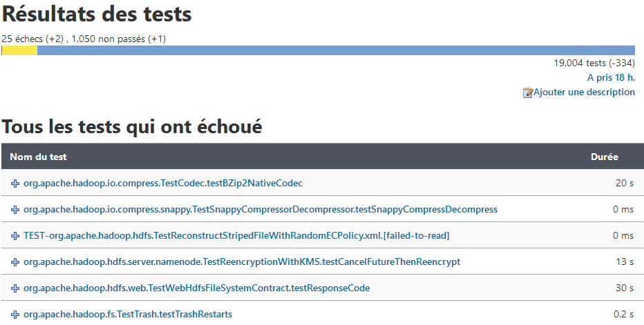Sort by the Nom du test column header

click(x=38, y=157)
